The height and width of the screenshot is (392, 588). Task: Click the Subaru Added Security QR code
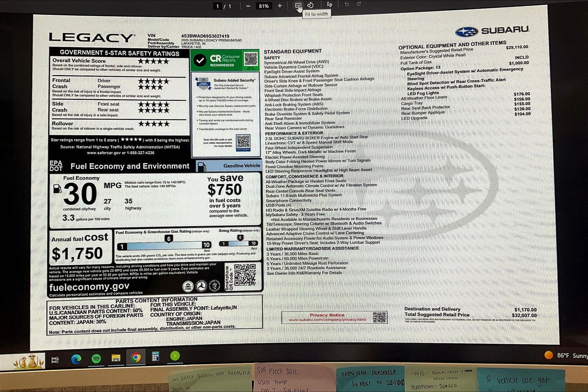[x=243, y=142]
